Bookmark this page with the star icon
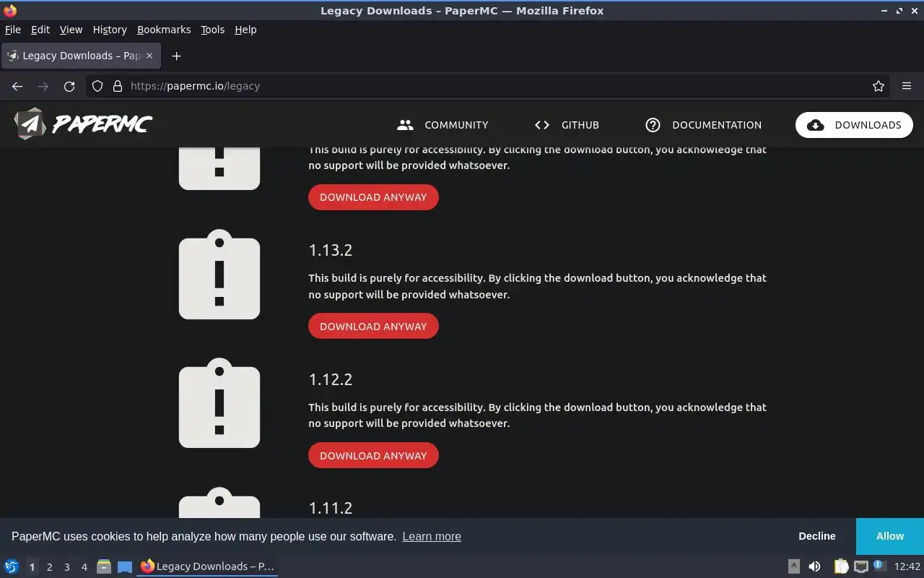The image size is (924, 578). (x=879, y=86)
